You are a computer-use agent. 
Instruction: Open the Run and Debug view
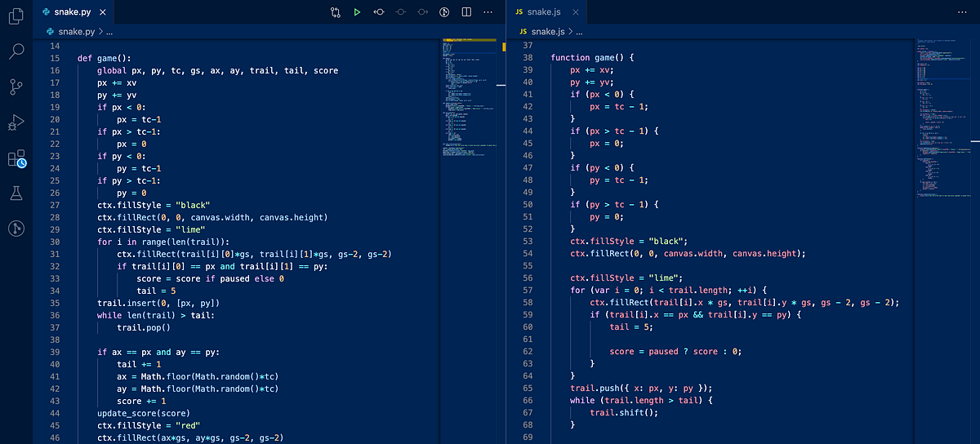16,122
